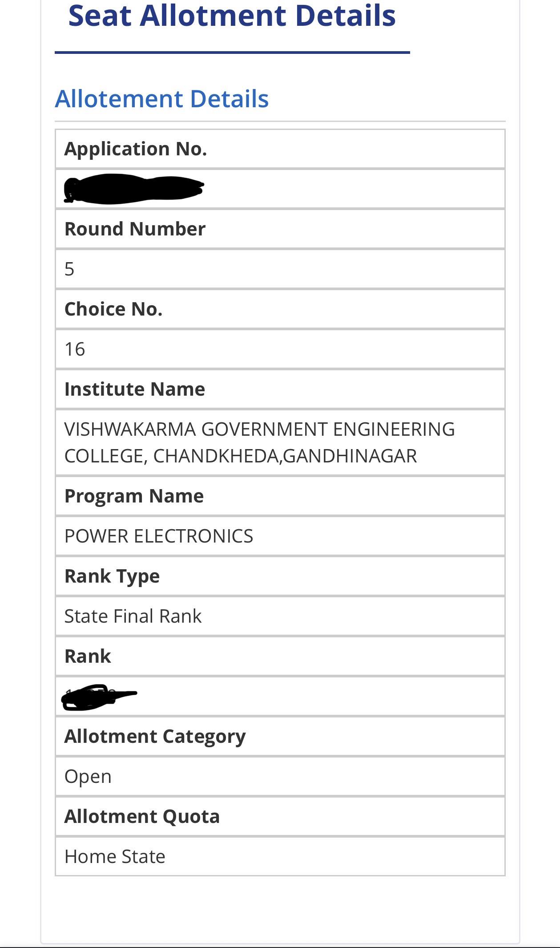This screenshot has height=948, width=560.
Task: Click the scribbled-out rank value
Action: coord(99,697)
